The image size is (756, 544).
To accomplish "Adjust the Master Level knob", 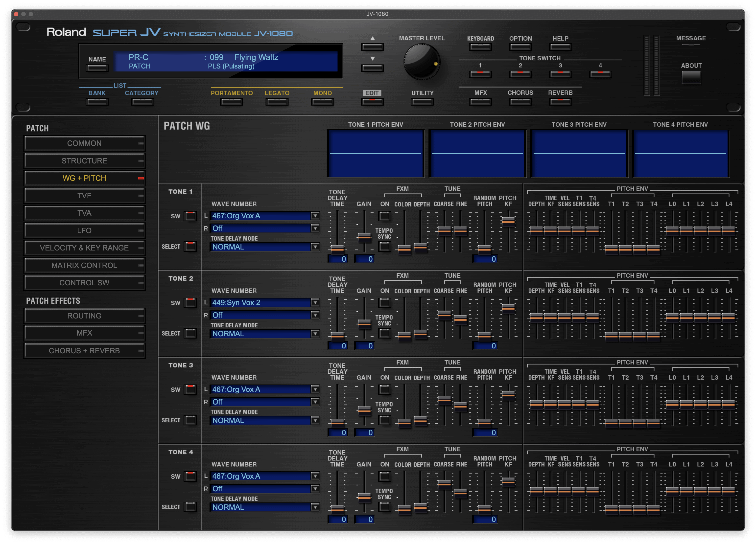I will click(x=422, y=62).
